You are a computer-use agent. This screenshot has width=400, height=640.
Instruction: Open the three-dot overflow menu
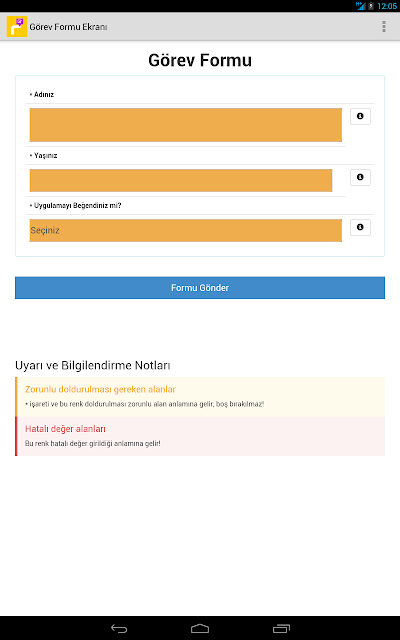click(384, 27)
